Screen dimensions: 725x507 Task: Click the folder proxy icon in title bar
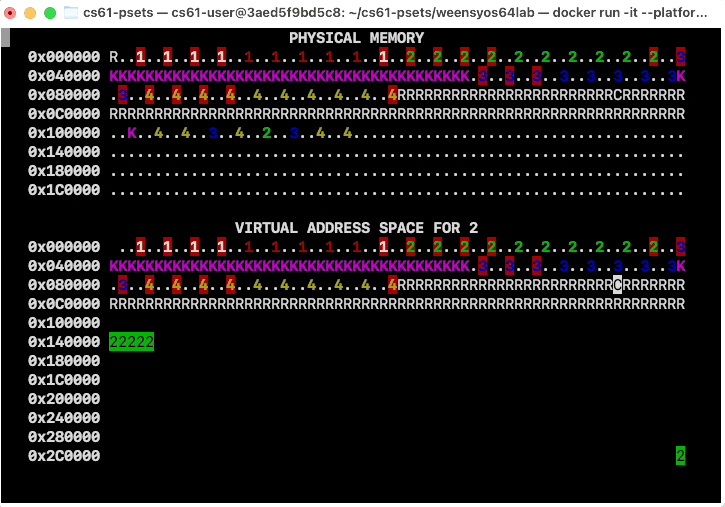72,12
